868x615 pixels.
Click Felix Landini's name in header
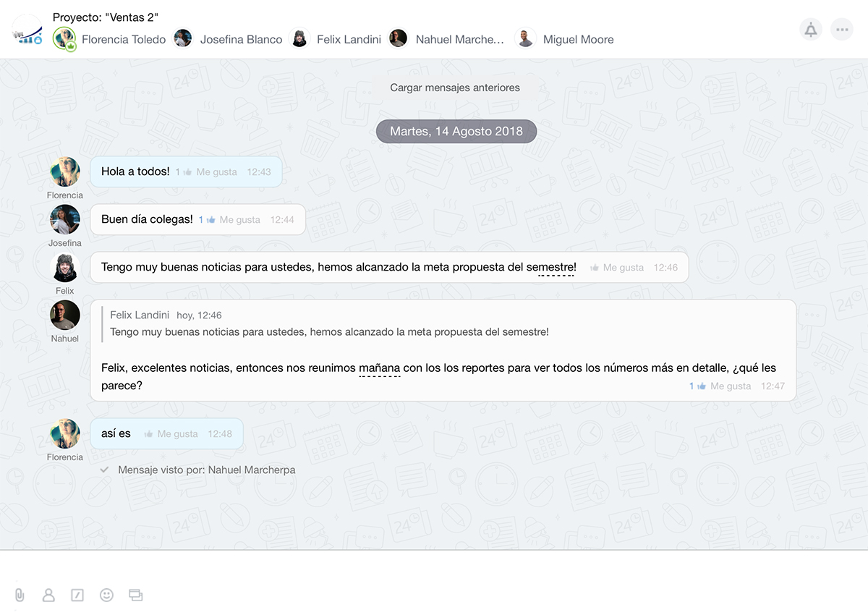(x=349, y=40)
